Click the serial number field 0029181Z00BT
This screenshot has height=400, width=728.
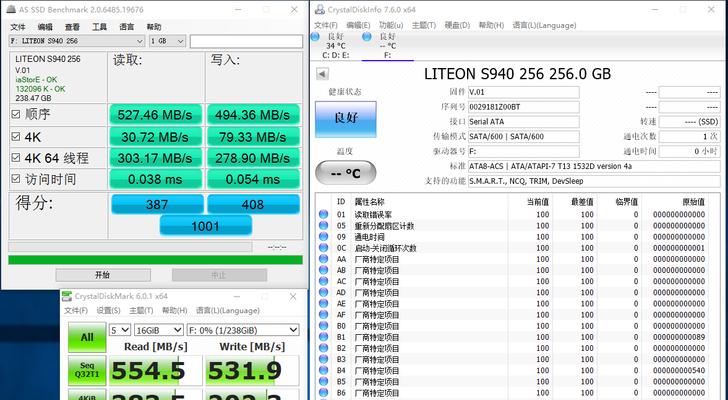523,107
